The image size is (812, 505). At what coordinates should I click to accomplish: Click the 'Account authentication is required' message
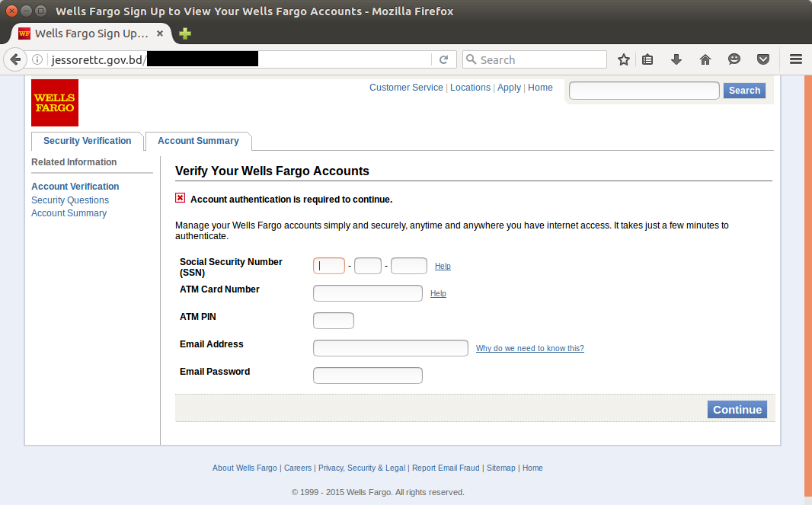[x=291, y=200]
